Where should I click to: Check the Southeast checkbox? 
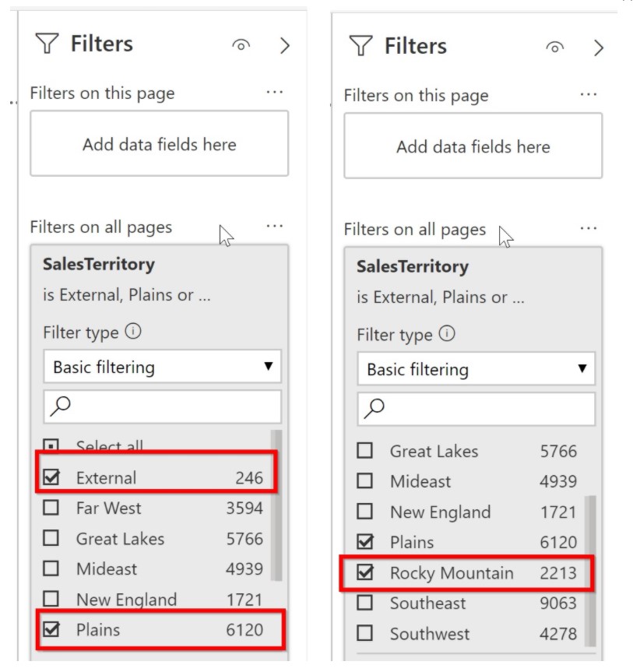(x=364, y=603)
